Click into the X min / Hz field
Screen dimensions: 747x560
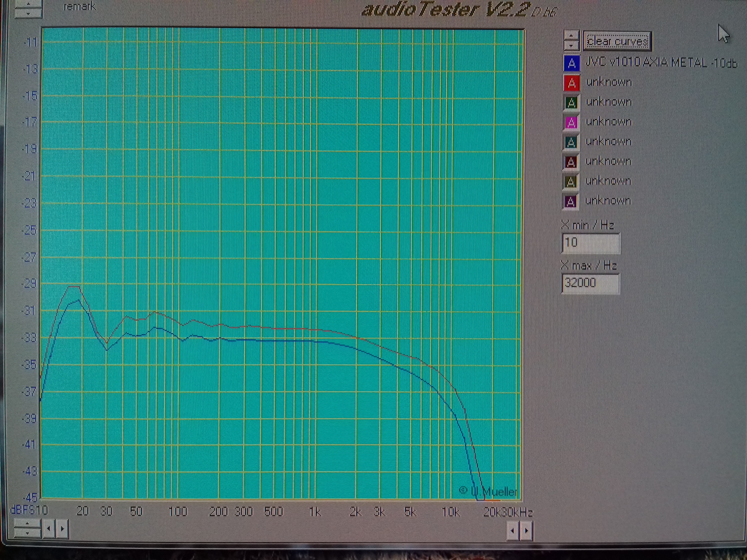coord(590,243)
